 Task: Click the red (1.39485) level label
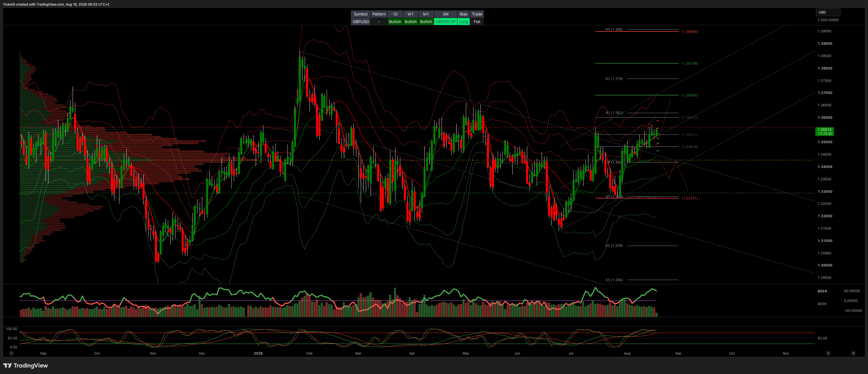coord(689,32)
